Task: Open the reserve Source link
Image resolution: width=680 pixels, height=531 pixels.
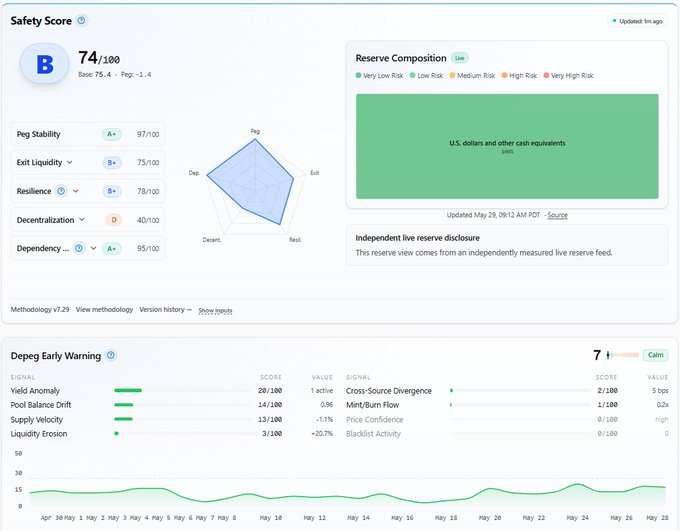Action: click(x=557, y=215)
